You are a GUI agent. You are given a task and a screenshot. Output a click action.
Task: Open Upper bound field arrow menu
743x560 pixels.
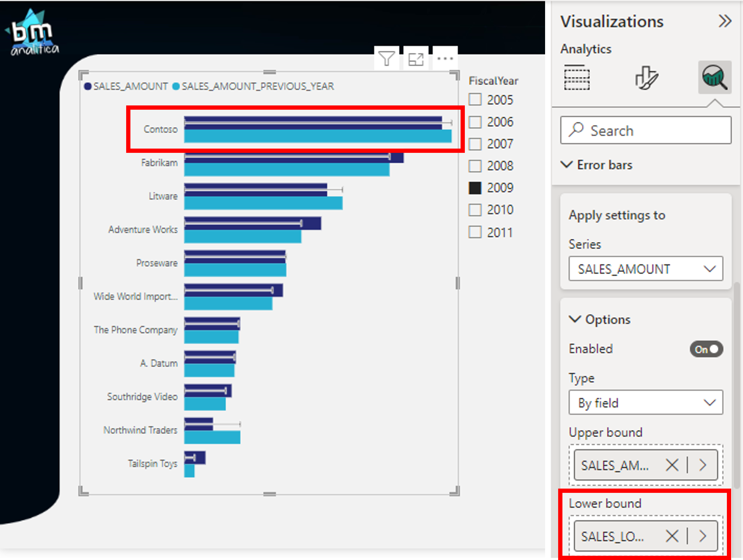point(703,465)
